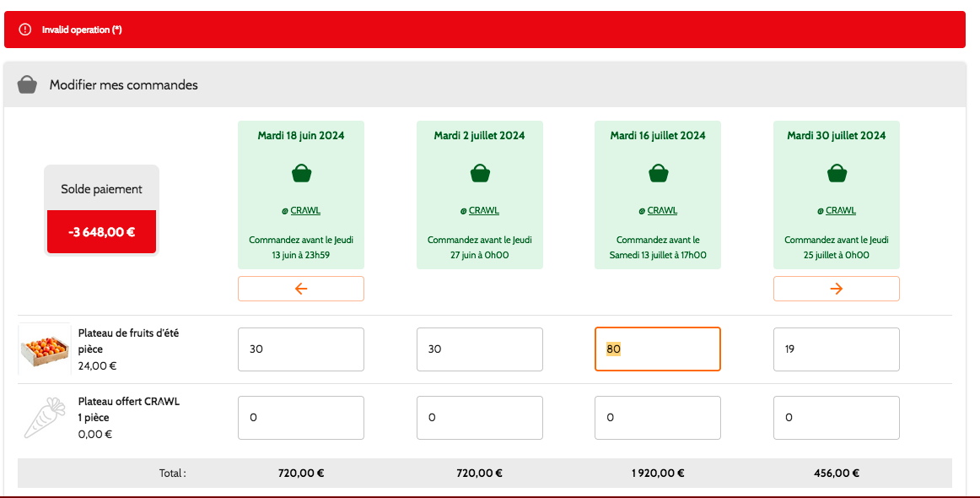The width and height of the screenshot is (980, 498).
Task: Edit fruit tray quantity for 2 juillet
Action: [x=480, y=349]
